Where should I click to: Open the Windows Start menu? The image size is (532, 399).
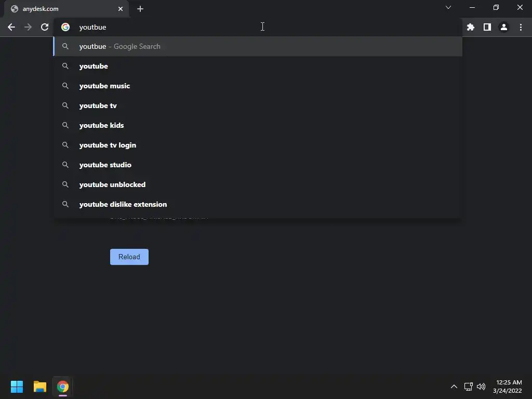[17, 387]
